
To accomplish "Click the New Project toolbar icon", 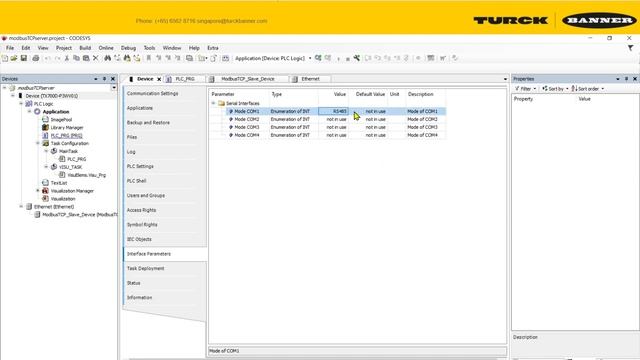I will (x=5, y=58).
